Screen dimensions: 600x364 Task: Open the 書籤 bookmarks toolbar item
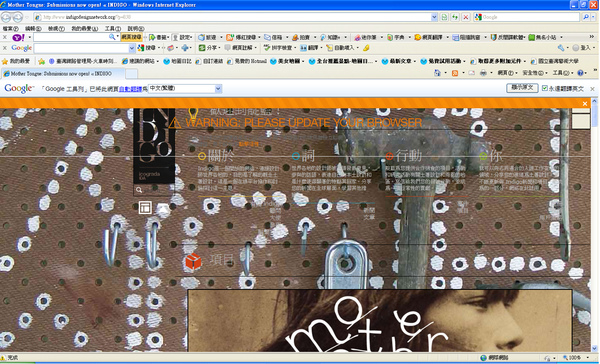tap(159, 38)
